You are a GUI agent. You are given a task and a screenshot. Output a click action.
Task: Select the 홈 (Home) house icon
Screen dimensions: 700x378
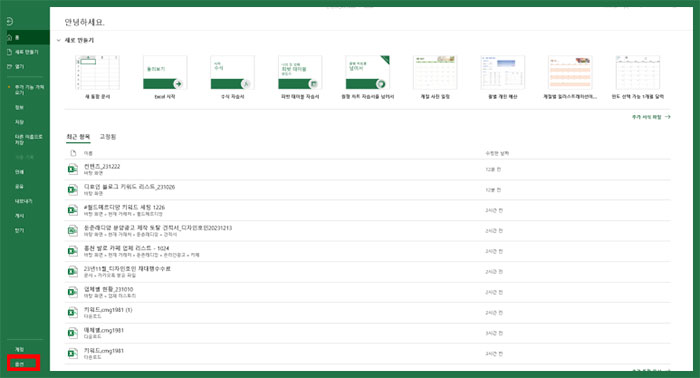pyautogui.click(x=9, y=37)
